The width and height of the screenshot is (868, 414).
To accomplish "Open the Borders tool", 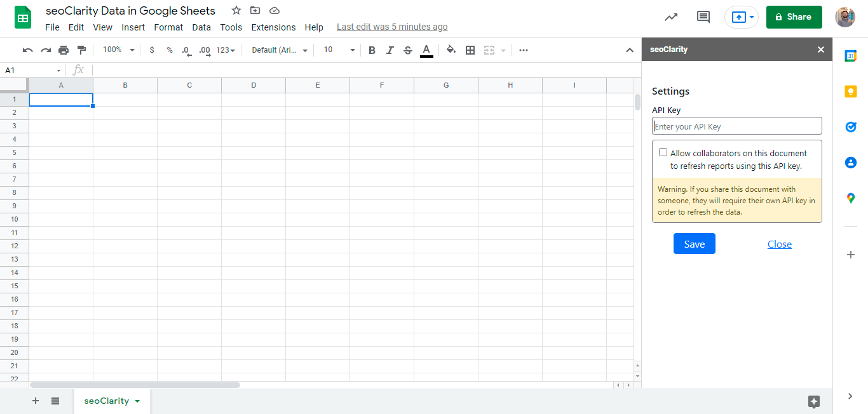I will [470, 50].
